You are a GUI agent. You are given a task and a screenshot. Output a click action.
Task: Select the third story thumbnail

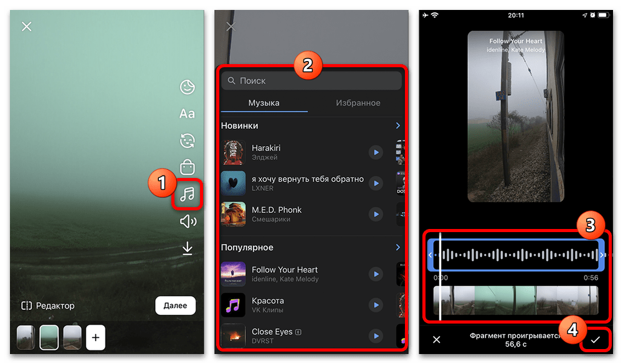pos(72,337)
